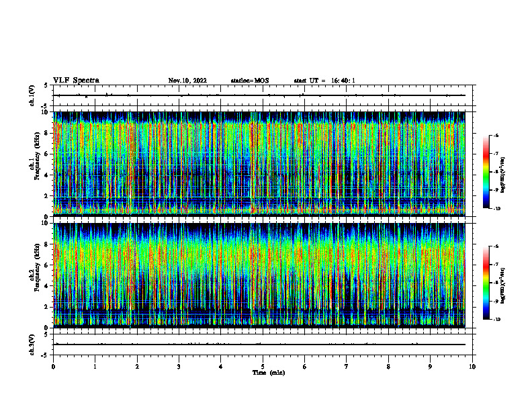Click time axis tick label "1"
Image resolution: width=532 pixels, height=411 pixels.
95,367
